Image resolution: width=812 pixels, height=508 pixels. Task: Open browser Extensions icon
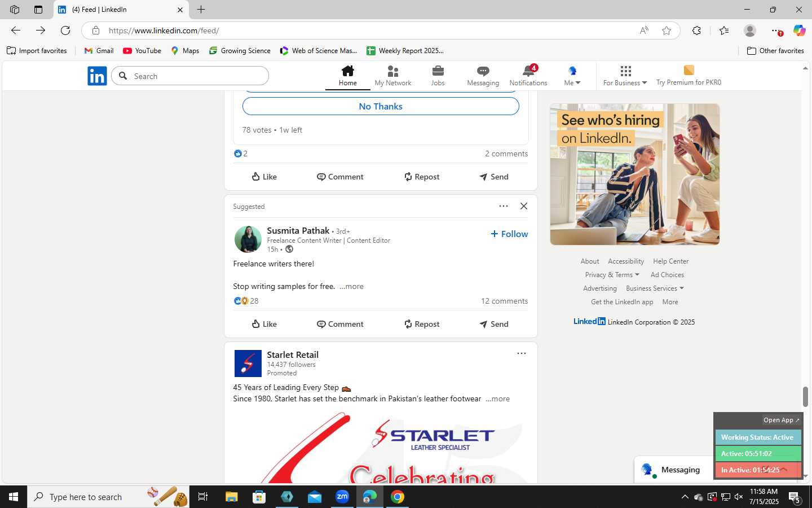696,30
